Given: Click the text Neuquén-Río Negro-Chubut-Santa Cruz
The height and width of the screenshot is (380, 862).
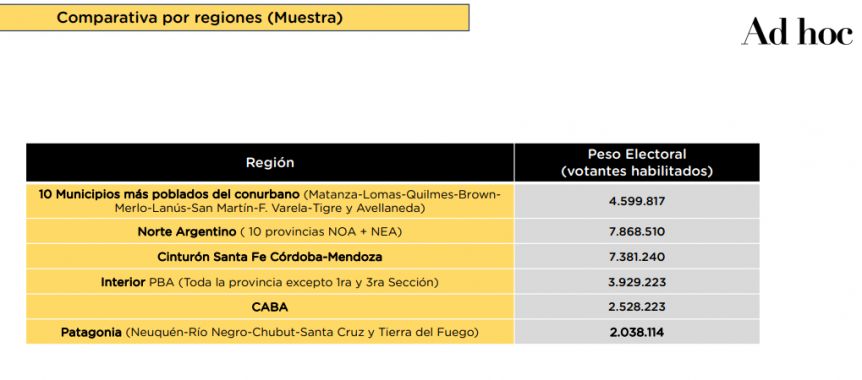Looking at the screenshot, I should tap(281, 332).
